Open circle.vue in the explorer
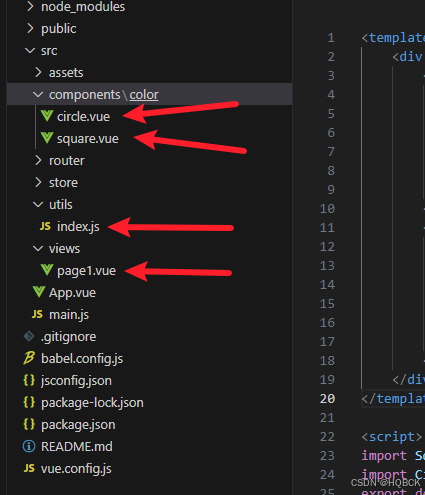Image resolution: width=425 pixels, height=495 pixels. [x=83, y=117]
